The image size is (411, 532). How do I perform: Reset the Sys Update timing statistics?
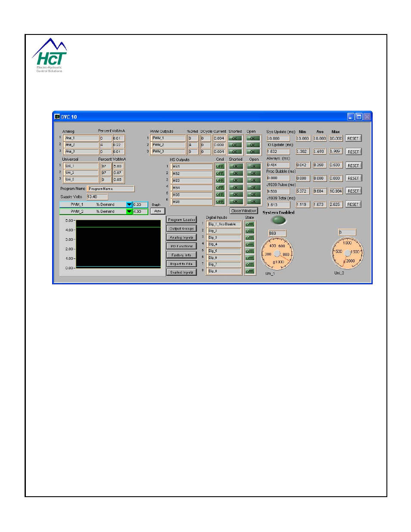[353, 138]
